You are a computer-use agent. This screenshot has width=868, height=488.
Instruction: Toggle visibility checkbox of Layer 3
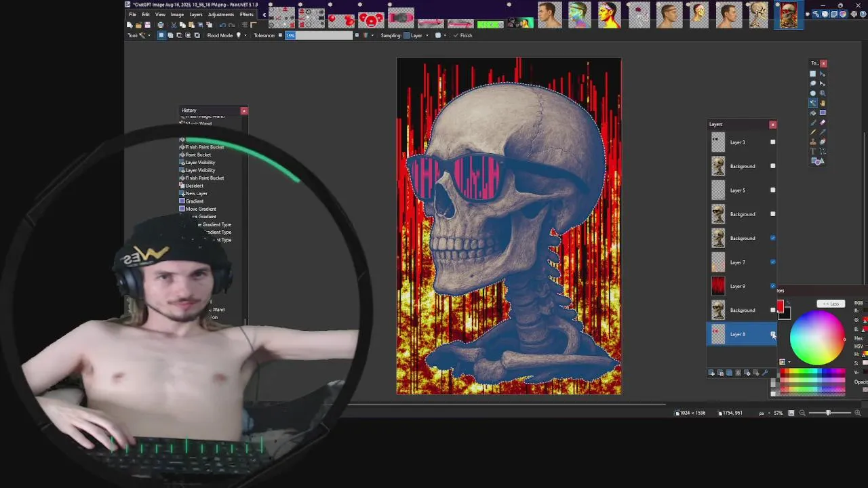[x=773, y=142]
